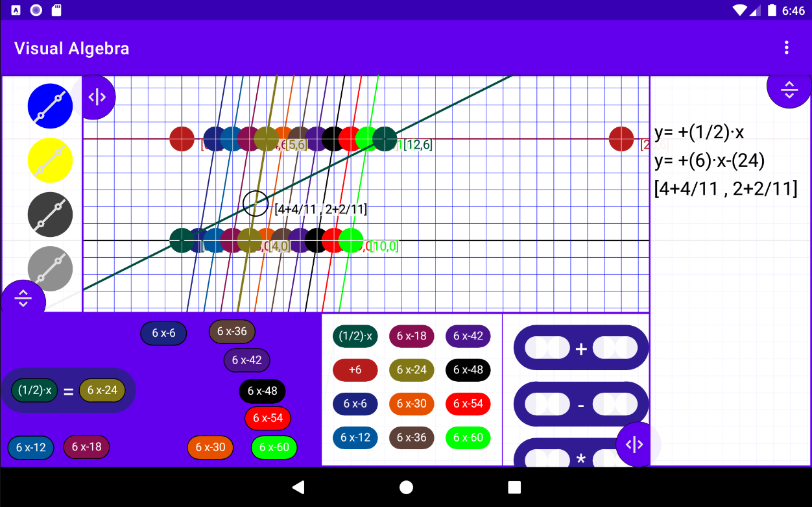Viewport: 812px width, 507px height.
Task: Tap the loose 6 x-42 chip on purple workspace
Action: coord(247,360)
